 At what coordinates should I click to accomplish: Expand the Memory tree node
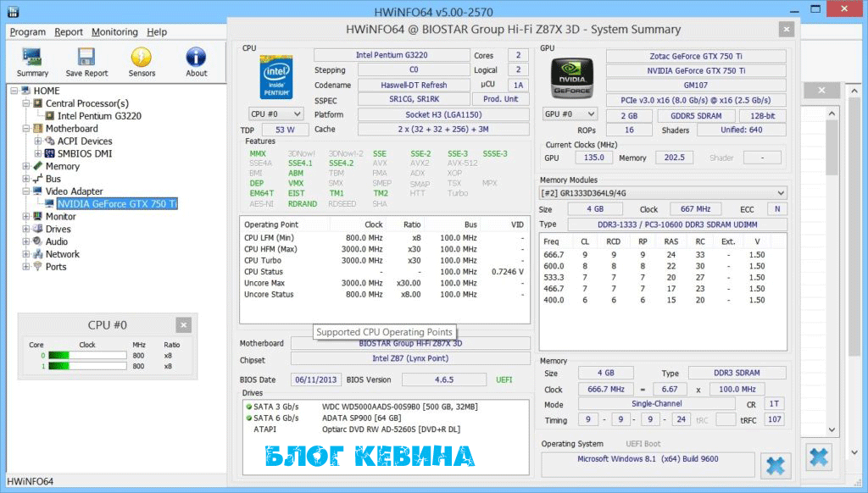[x=26, y=167]
